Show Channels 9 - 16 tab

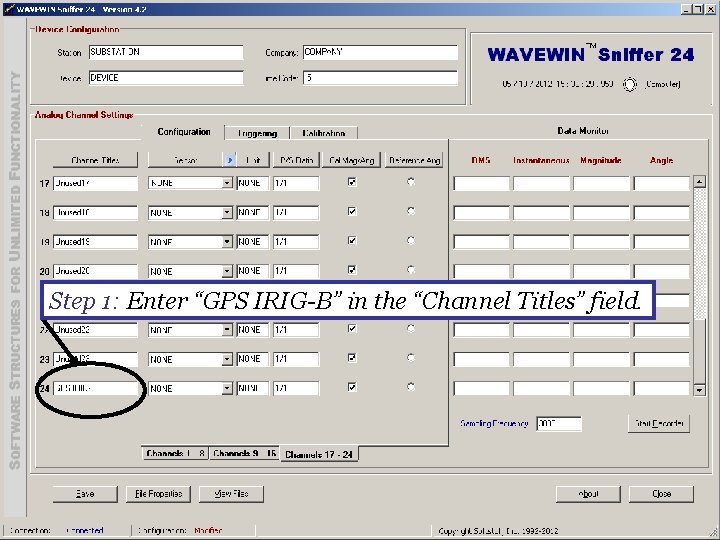(x=244, y=453)
